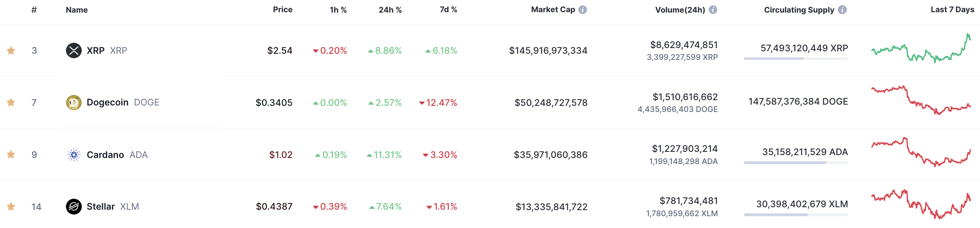The height and width of the screenshot is (228, 980).
Task: Toggle the Cardano watchlist star
Action: (11, 155)
